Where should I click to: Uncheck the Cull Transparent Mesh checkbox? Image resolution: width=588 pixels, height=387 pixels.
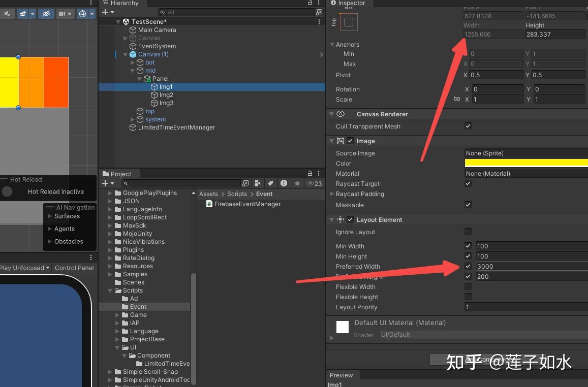pyautogui.click(x=468, y=126)
